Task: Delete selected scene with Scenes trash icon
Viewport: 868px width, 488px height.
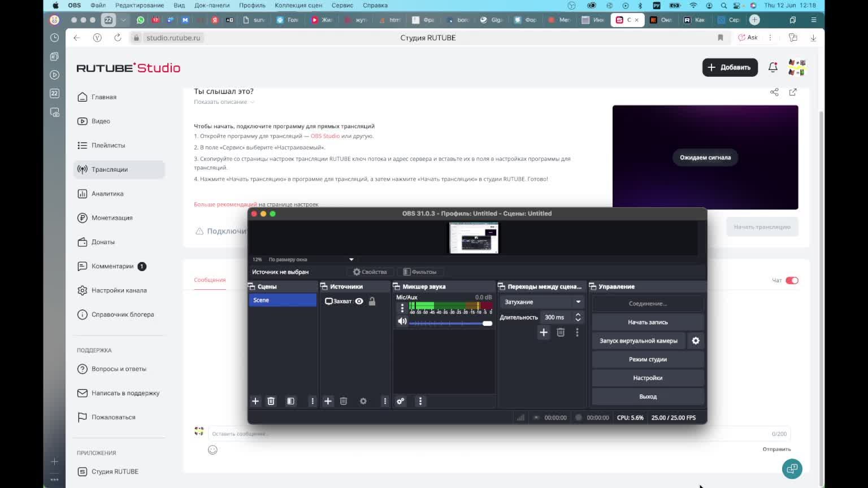Action: pyautogui.click(x=271, y=401)
